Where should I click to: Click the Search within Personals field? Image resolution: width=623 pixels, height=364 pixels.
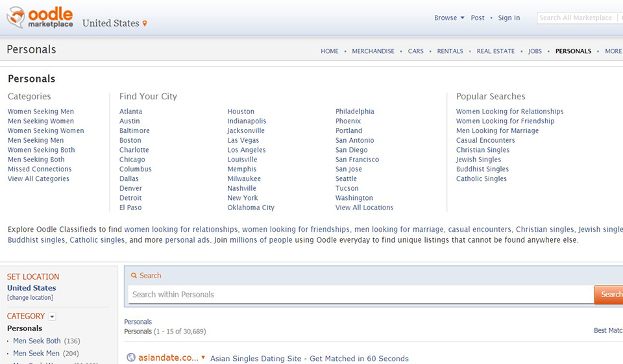[x=361, y=295]
